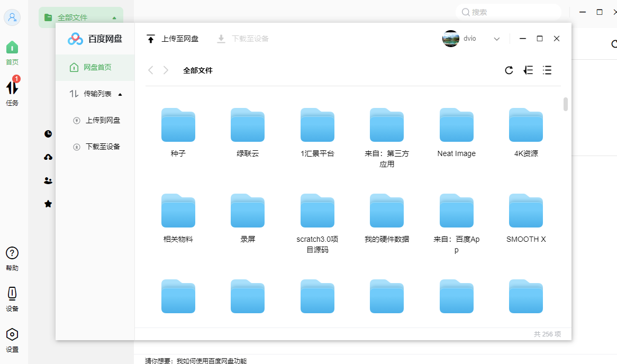Go forward with the right arrow
617x364 pixels.
pyautogui.click(x=166, y=70)
